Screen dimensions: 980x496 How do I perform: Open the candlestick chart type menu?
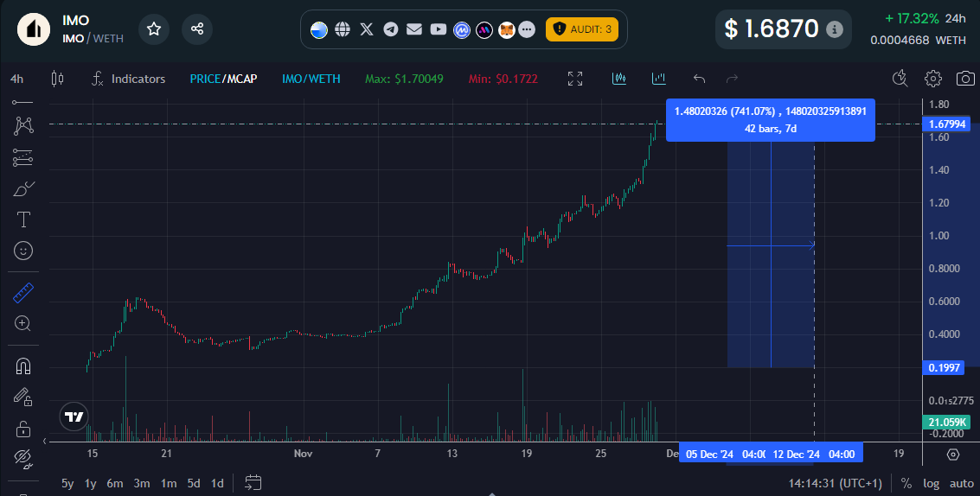(57, 79)
